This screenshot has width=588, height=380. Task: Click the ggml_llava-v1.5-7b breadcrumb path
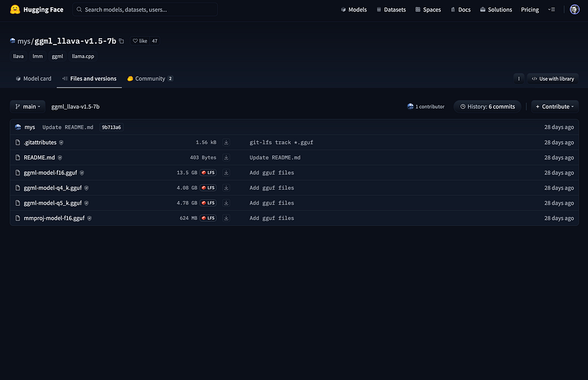point(75,107)
